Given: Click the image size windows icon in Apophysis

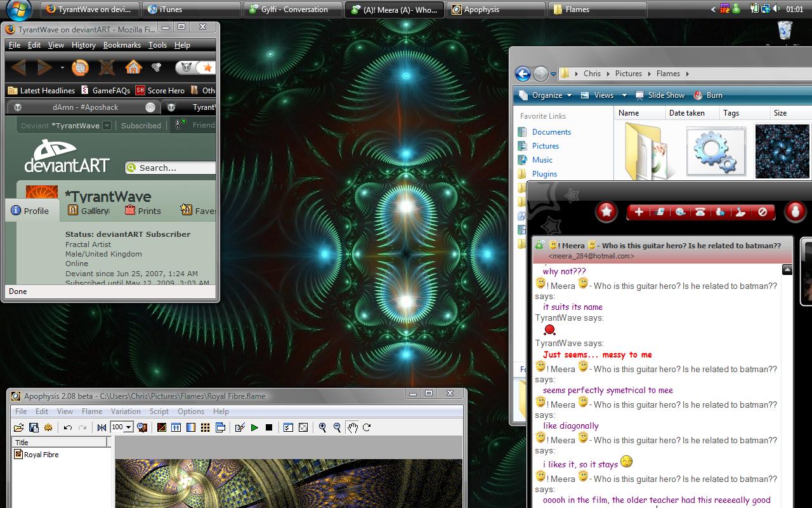Looking at the screenshot, I should point(220,428).
